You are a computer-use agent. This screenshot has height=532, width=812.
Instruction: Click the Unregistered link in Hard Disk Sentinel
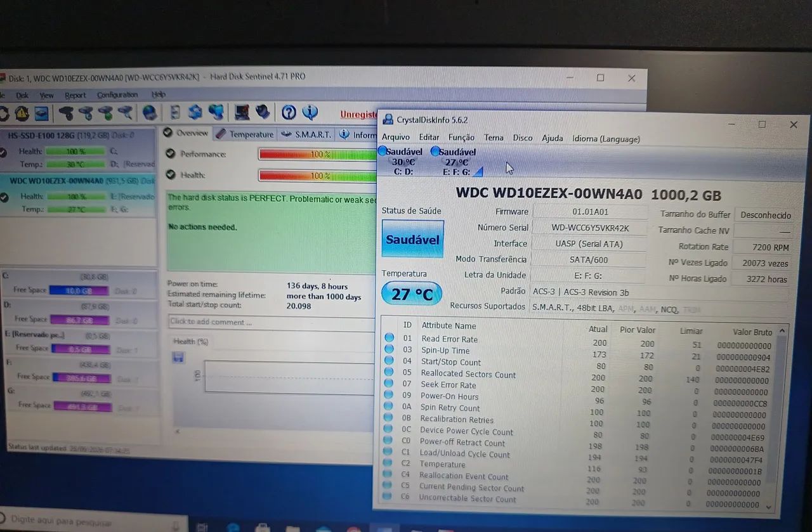[x=359, y=114]
